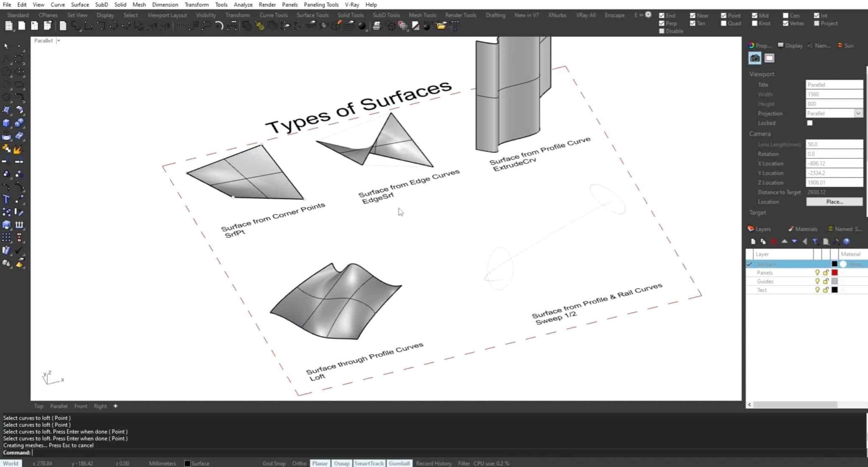Check the Locked viewport checkbox

[810, 123]
